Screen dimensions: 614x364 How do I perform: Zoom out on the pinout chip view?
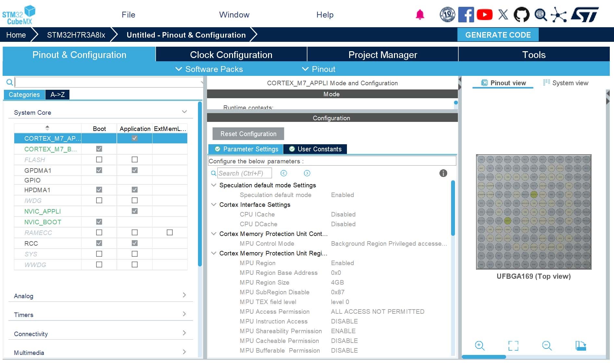[x=547, y=346]
